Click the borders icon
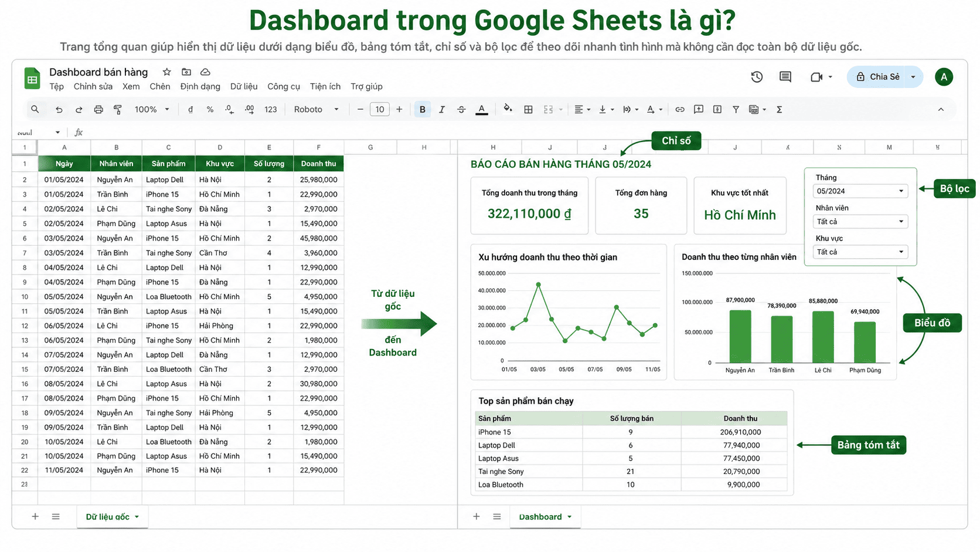This screenshot has width=980, height=552. pyautogui.click(x=528, y=110)
